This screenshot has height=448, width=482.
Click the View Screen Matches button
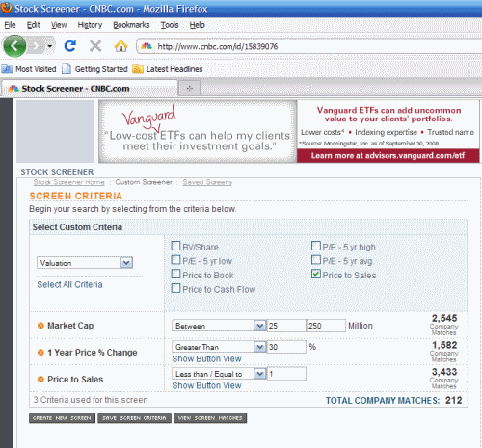click(210, 418)
